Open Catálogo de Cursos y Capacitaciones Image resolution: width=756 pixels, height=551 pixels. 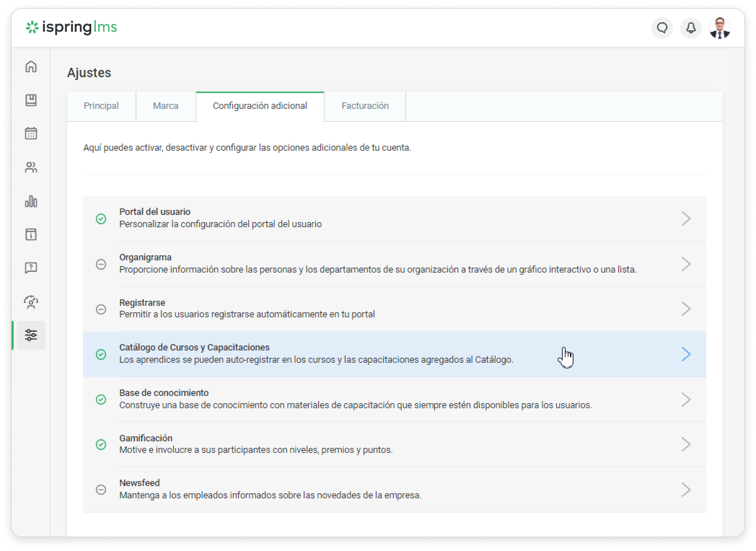click(x=194, y=348)
